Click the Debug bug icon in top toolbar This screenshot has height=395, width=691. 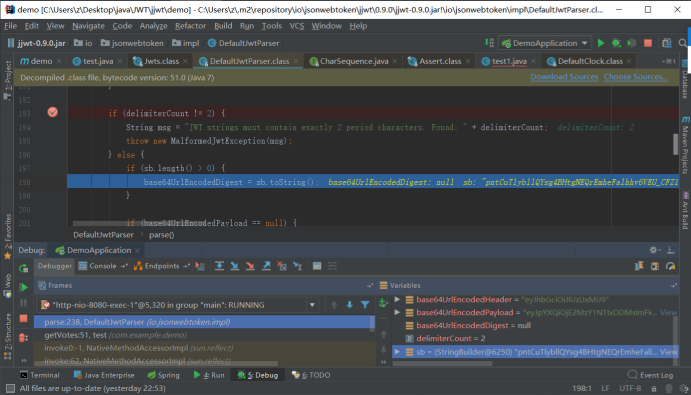[x=616, y=43]
